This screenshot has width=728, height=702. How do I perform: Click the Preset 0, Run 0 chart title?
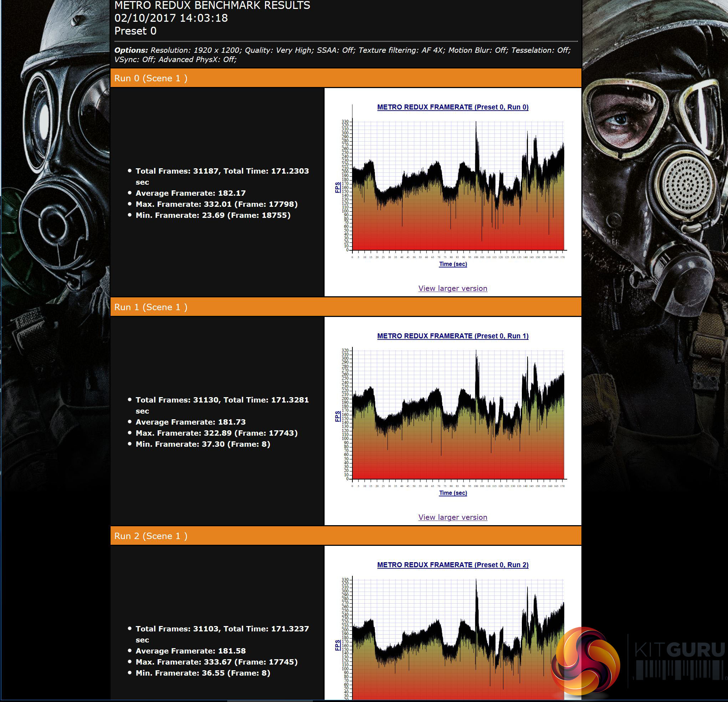tap(452, 107)
